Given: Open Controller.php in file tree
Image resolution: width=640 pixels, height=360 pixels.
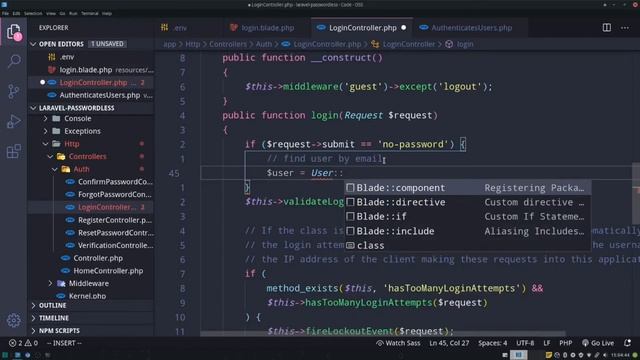Looking at the screenshot, I should click(x=98, y=258).
